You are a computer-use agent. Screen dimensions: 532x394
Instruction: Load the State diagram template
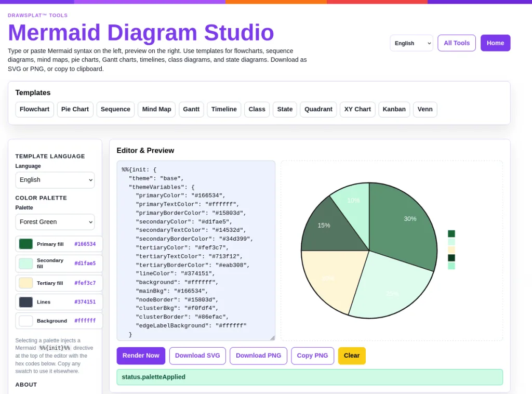click(x=285, y=109)
